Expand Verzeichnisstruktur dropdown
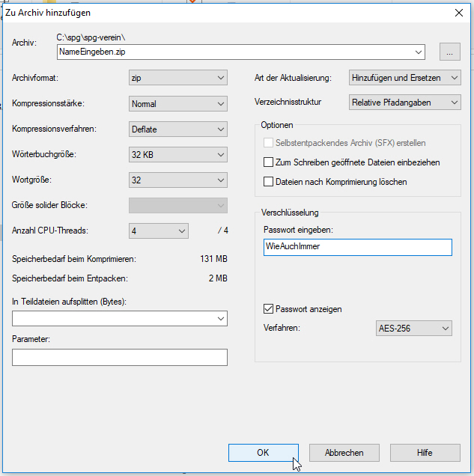This screenshot has width=474, height=476. pyautogui.click(x=404, y=103)
